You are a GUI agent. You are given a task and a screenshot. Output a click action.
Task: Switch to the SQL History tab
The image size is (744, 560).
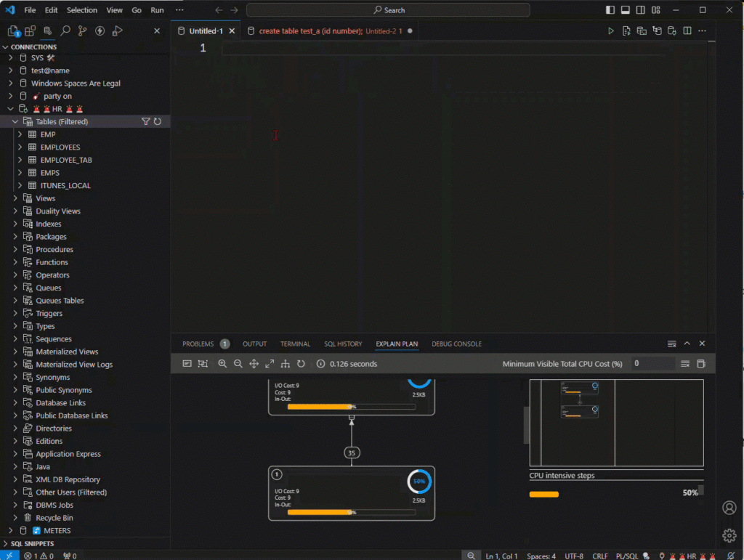(343, 344)
